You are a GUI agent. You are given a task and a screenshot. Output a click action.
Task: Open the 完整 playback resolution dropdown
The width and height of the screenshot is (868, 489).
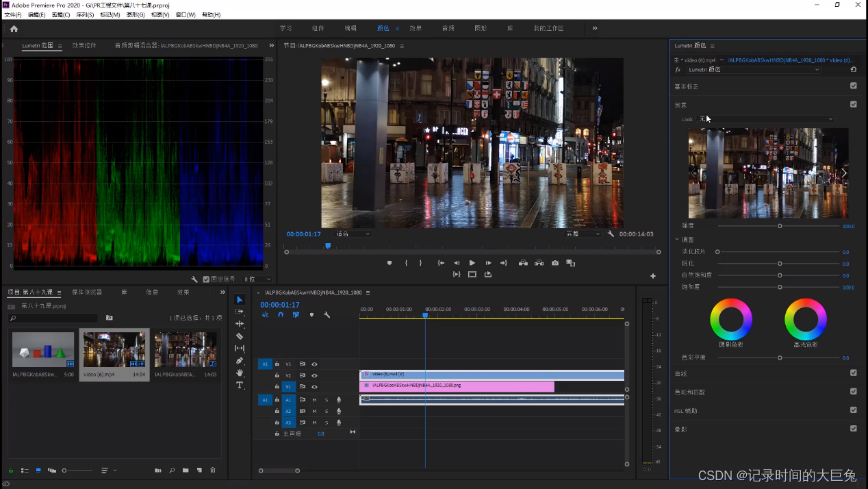point(583,234)
